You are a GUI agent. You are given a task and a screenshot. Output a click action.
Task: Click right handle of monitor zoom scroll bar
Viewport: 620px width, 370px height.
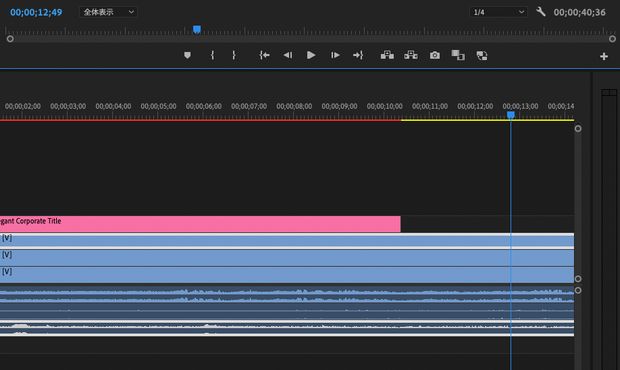(x=612, y=39)
